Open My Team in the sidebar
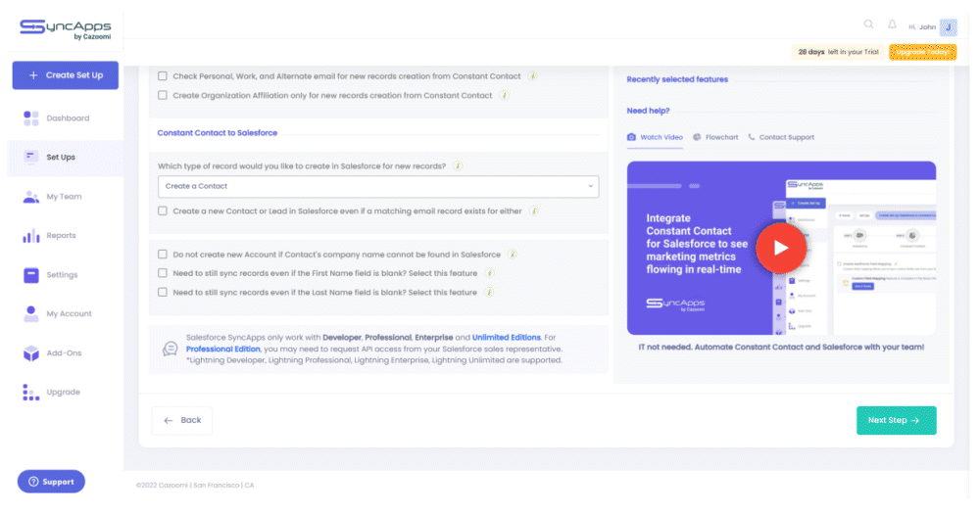Image resolution: width=980 pixels, height=514 pixels. click(x=65, y=197)
